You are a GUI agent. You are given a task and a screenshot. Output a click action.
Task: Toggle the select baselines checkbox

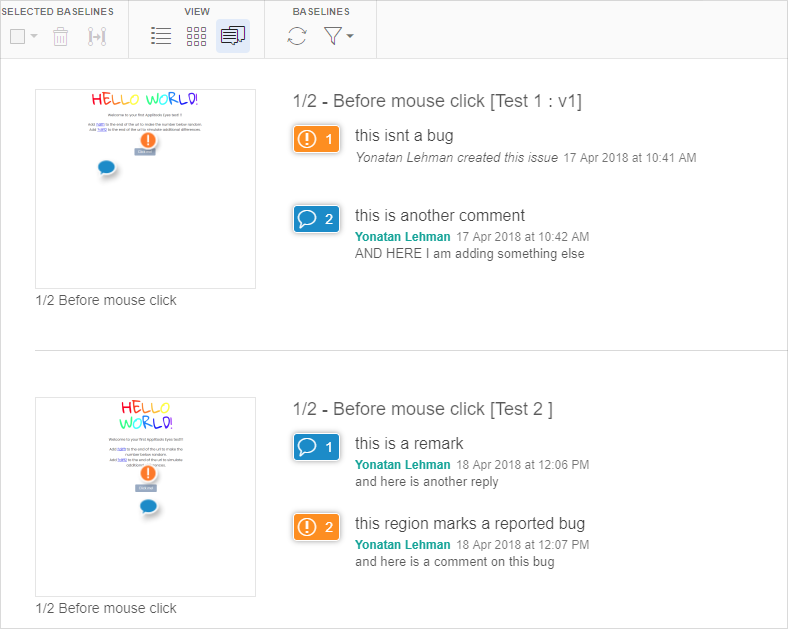[x=17, y=37]
